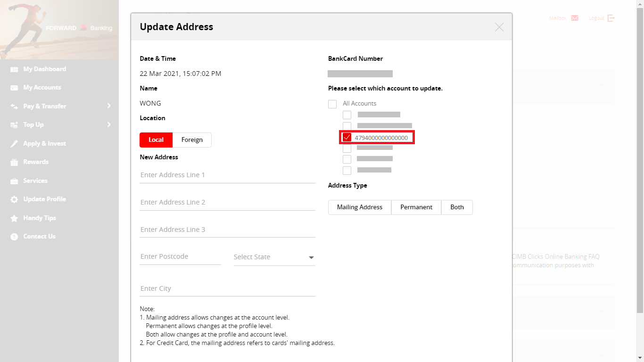Open the Mailbox envelope icon

tap(575, 18)
